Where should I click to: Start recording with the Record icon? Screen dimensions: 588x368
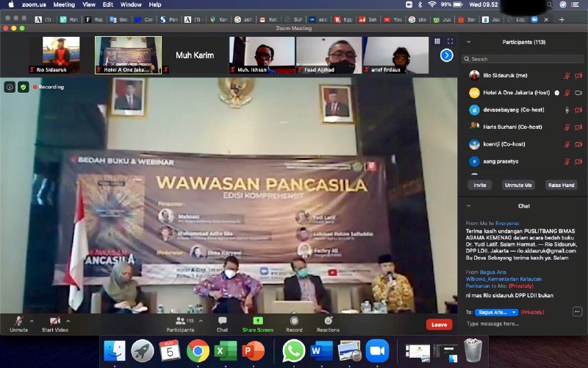(294, 321)
